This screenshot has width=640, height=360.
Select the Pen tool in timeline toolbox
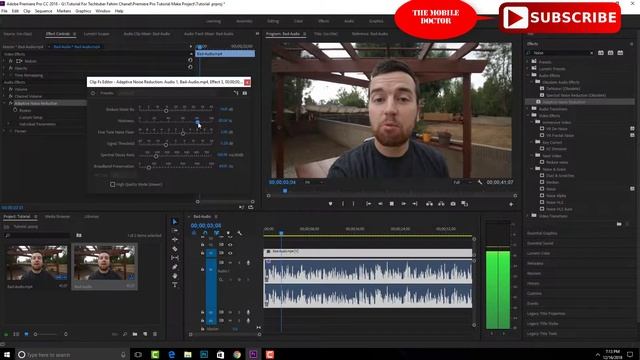pyautogui.click(x=175, y=267)
